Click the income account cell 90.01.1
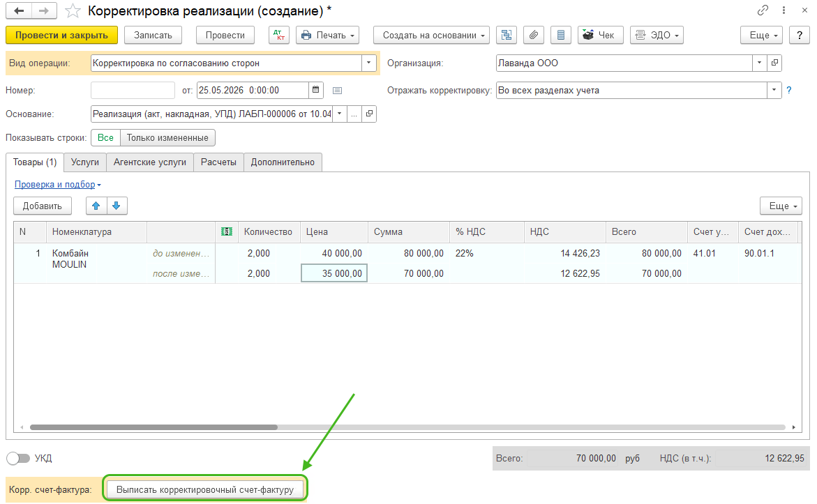This screenshot has width=817, height=504. click(x=768, y=253)
